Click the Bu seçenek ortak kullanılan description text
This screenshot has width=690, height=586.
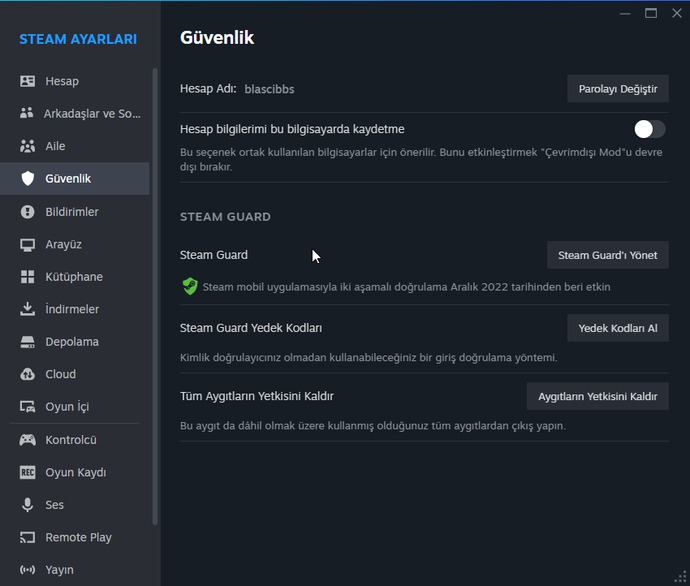click(421, 159)
